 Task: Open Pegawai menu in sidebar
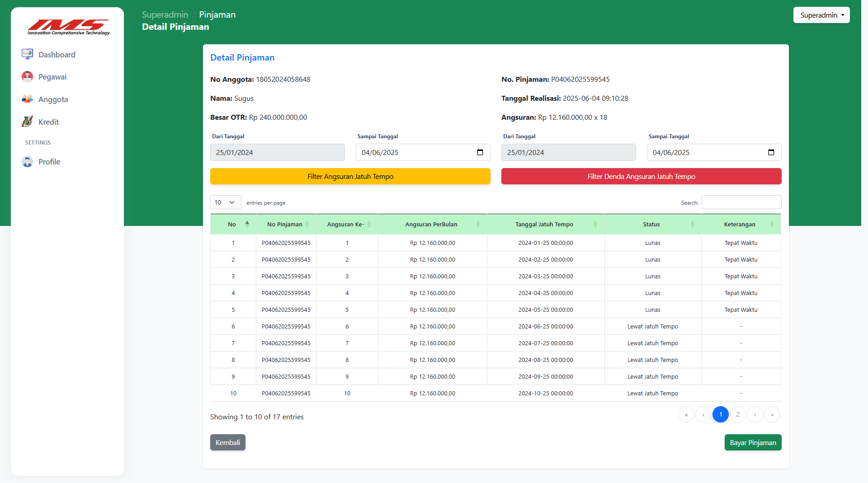tap(52, 76)
